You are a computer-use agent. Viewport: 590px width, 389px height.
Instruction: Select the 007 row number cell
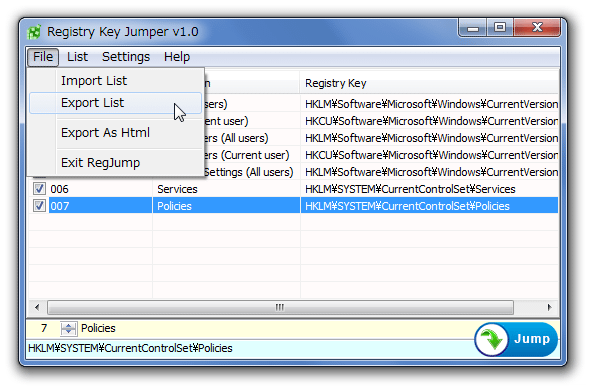(x=100, y=206)
